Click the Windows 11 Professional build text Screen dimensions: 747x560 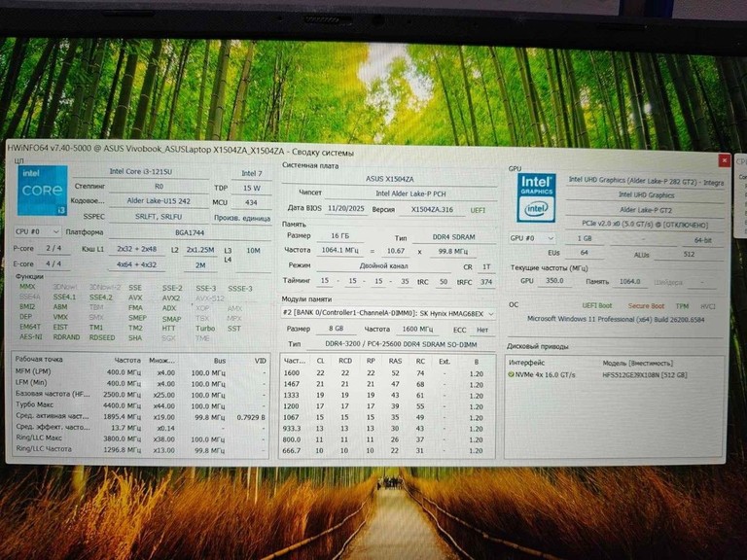616,319
